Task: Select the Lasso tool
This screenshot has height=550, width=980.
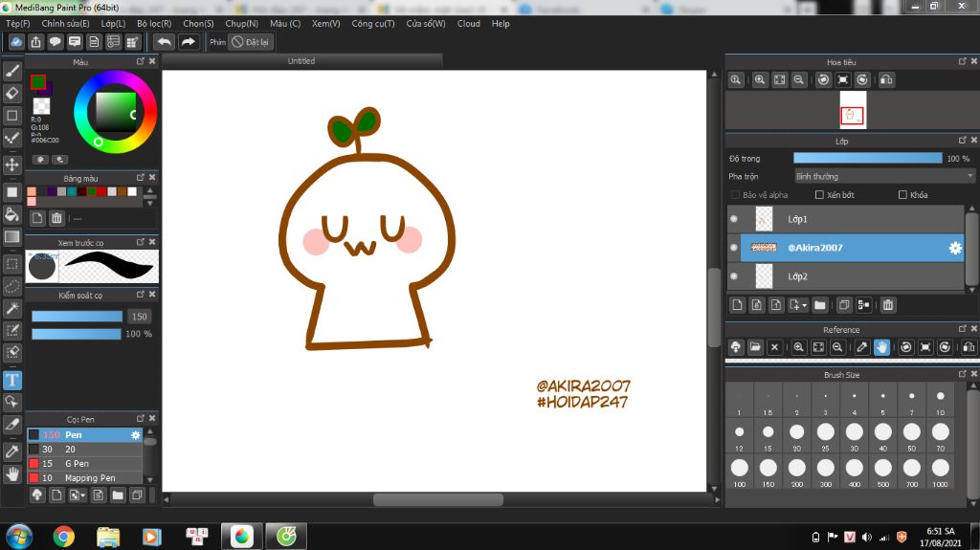Action: click(11, 286)
